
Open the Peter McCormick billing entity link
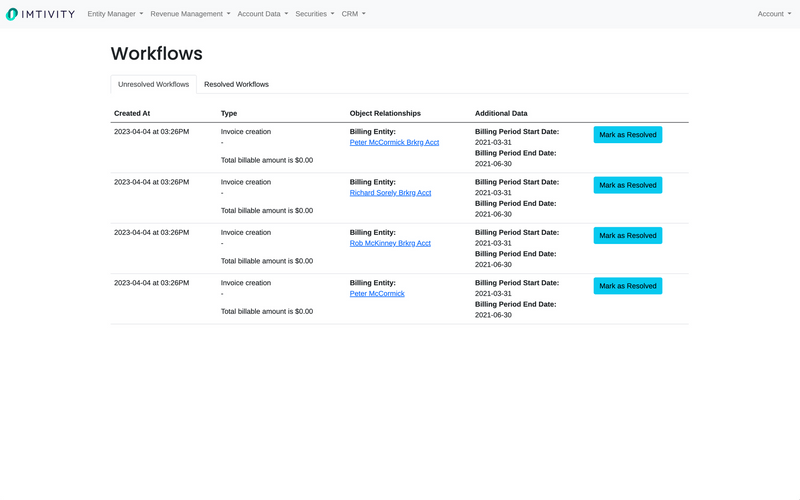(x=377, y=294)
